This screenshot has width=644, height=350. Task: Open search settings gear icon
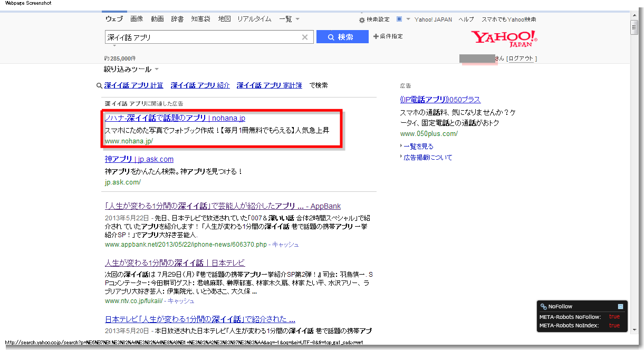[x=362, y=20]
